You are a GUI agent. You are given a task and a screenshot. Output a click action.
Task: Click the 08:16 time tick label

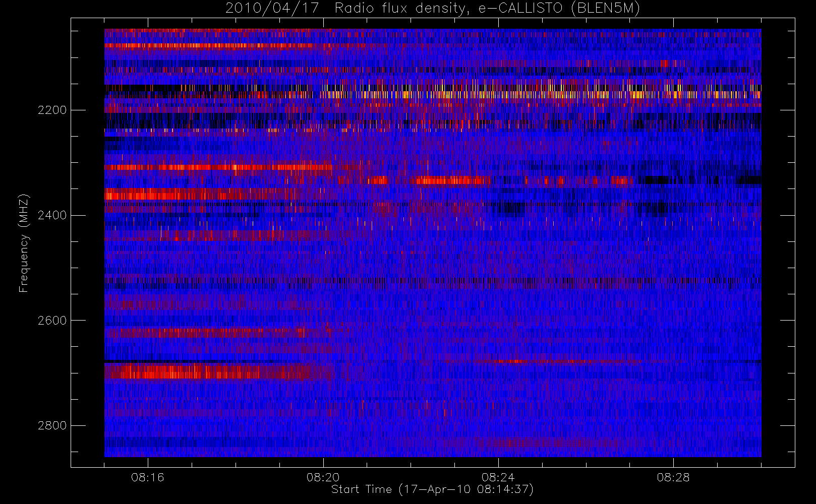pyautogui.click(x=148, y=477)
